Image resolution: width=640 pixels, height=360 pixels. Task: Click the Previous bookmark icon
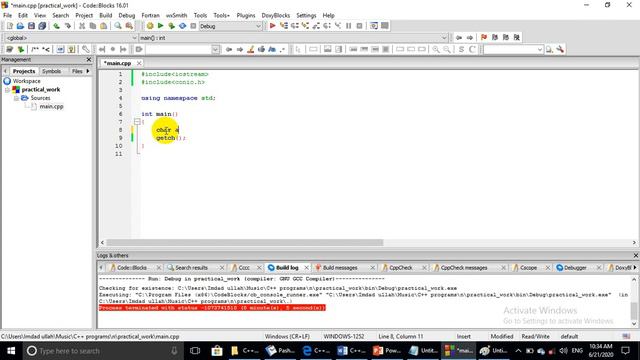pos(495,38)
